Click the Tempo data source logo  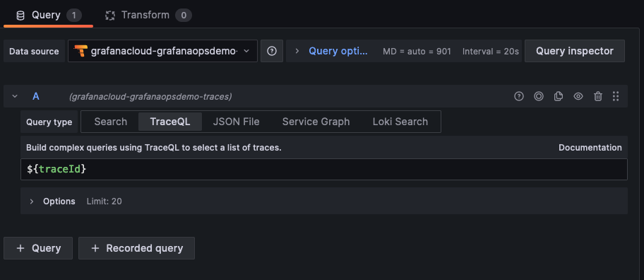tap(80, 51)
